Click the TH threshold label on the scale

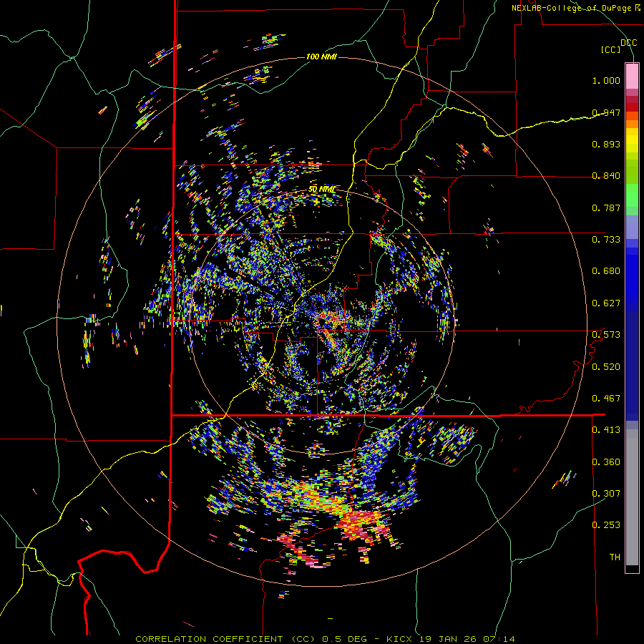(x=615, y=557)
